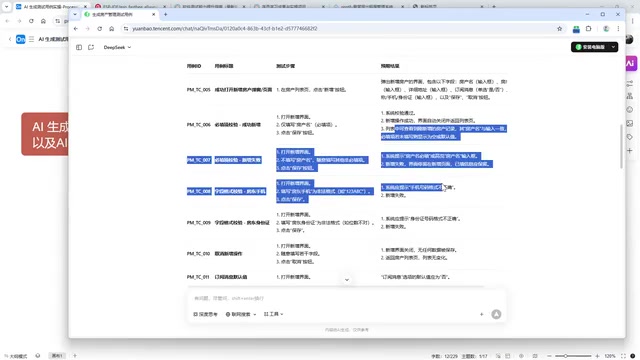Click the black install desktop version button
Viewport: 640px width, 360px height.
tap(590, 47)
